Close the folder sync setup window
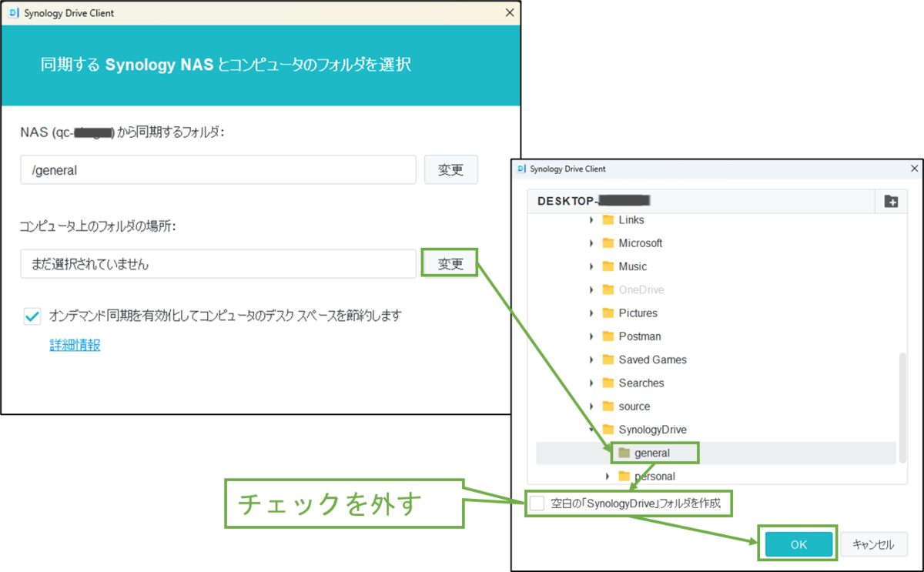Image resolution: width=924 pixels, height=572 pixels. tap(509, 12)
